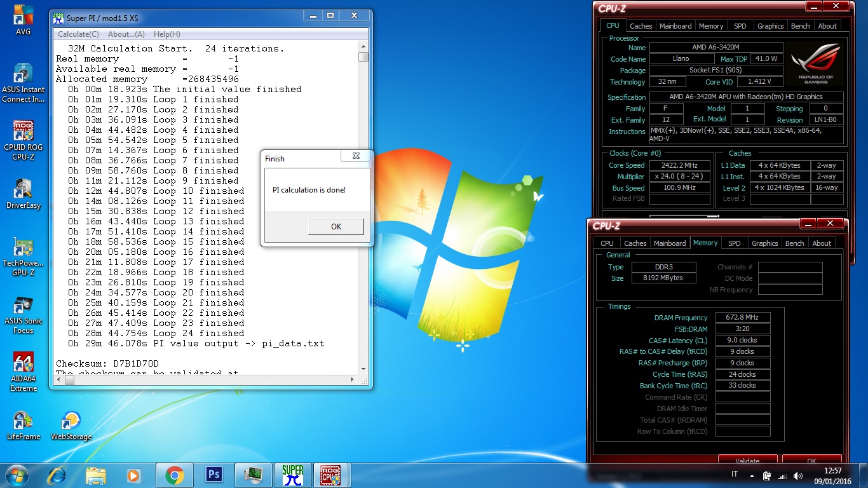Click Super PI vertical scrollbar down arrow
The width and height of the screenshot is (868, 488).
(363, 369)
